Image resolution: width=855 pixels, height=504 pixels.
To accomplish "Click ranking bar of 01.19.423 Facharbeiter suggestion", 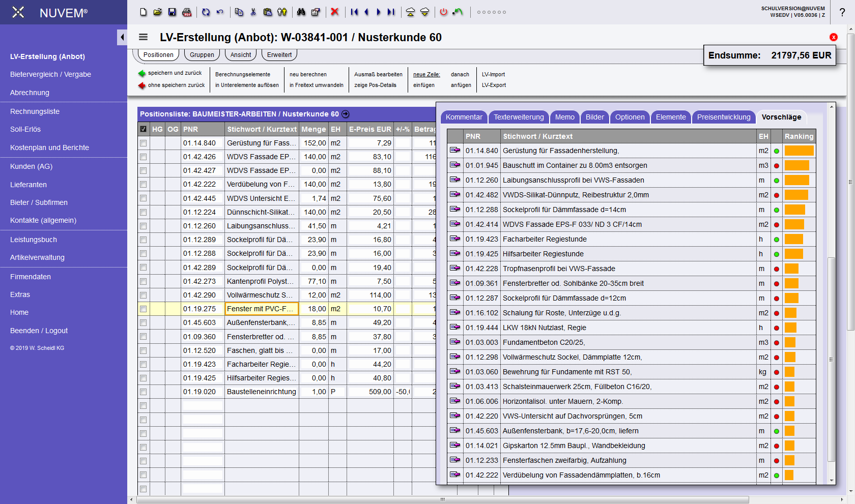I will [793, 239].
